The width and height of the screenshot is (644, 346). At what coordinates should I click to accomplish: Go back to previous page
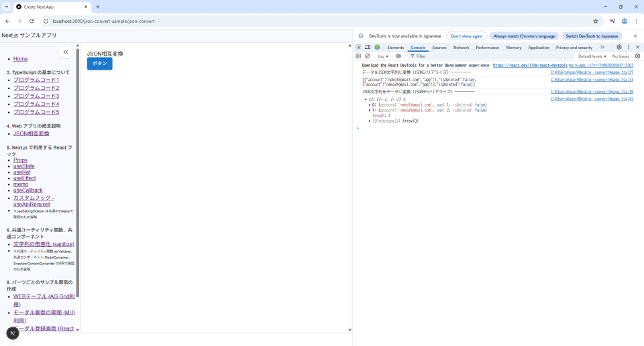coord(7,21)
